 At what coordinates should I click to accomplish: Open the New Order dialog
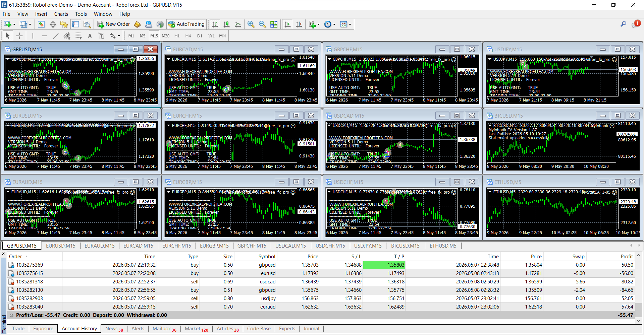pos(114,24)
